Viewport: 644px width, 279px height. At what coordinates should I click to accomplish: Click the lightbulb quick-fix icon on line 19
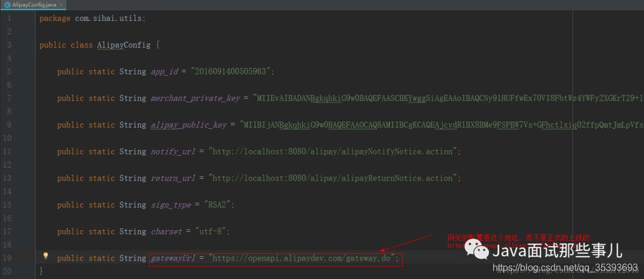pos(46,256)
